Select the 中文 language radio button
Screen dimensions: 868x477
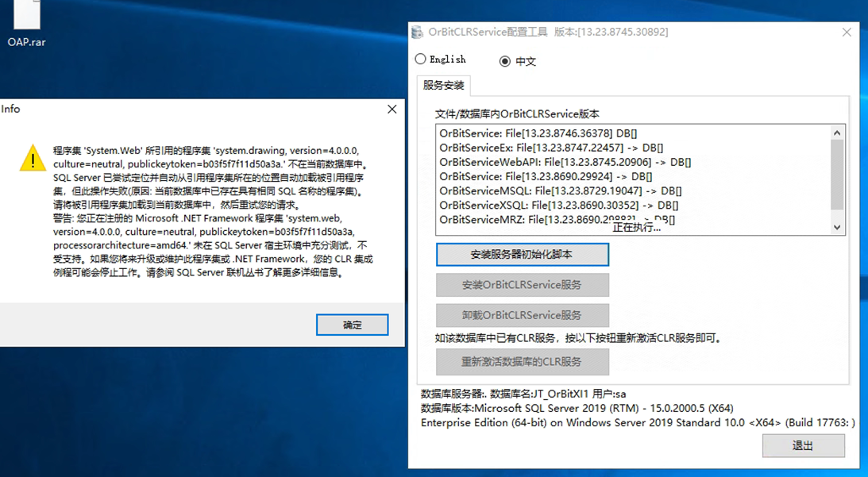[505, 61]
